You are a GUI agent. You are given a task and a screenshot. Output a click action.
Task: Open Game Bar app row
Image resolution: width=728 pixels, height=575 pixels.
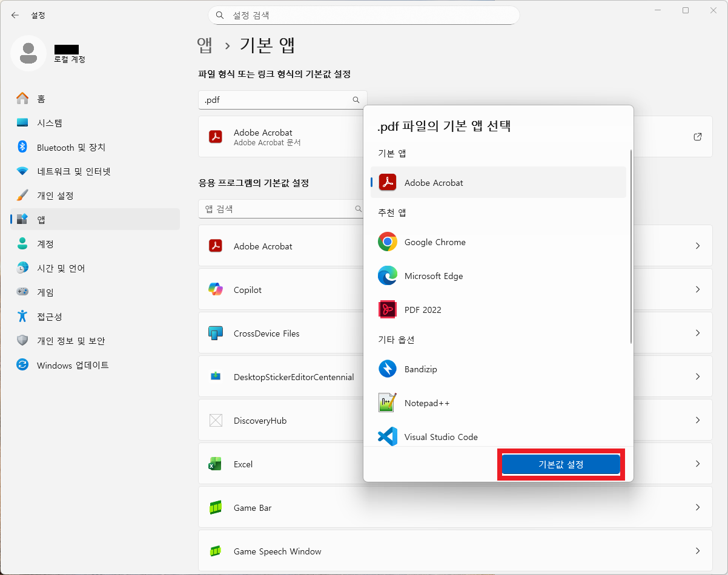click(x=455, y=507)
